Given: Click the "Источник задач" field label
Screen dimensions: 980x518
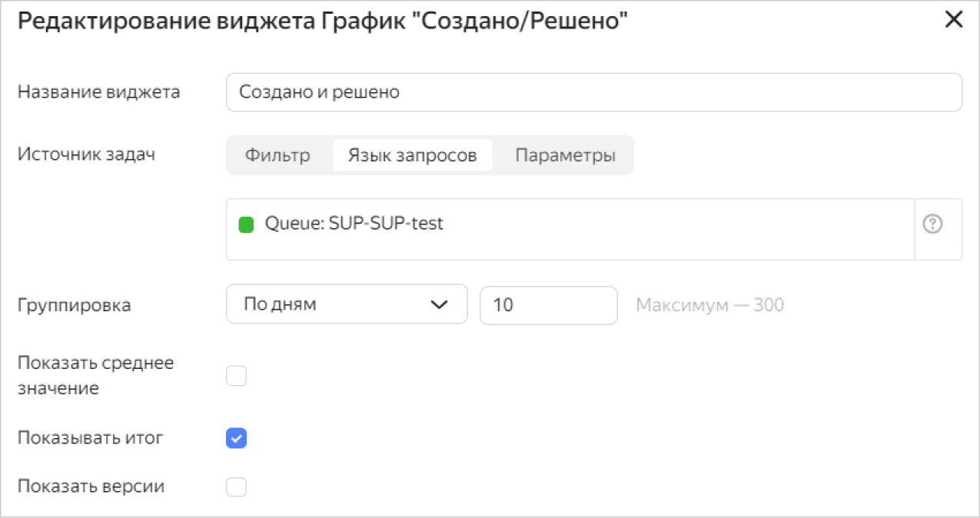Looking at the screenshot, I should pos(86,154).
